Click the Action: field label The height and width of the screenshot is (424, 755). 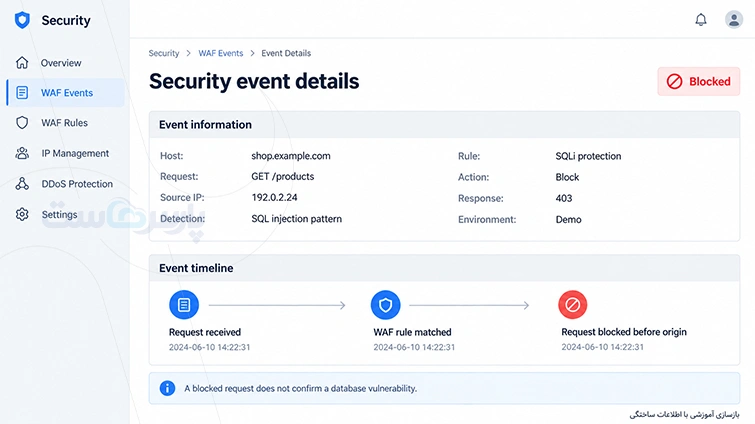(473, 177)
